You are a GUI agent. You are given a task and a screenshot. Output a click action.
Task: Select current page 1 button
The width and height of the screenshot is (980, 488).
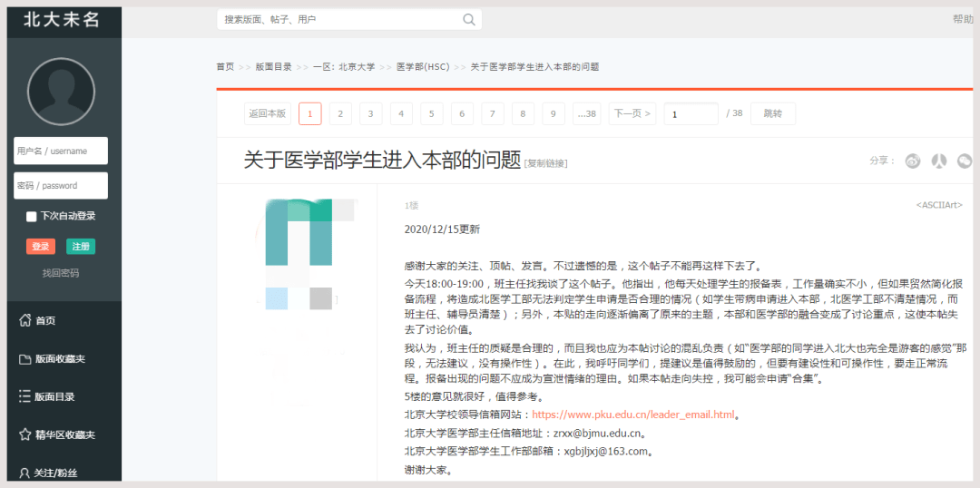coord(310,113)
